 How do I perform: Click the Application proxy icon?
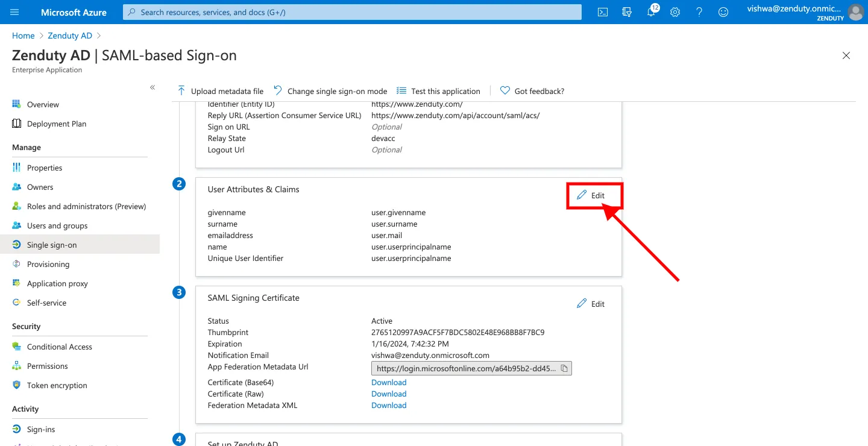pos(16,283)
